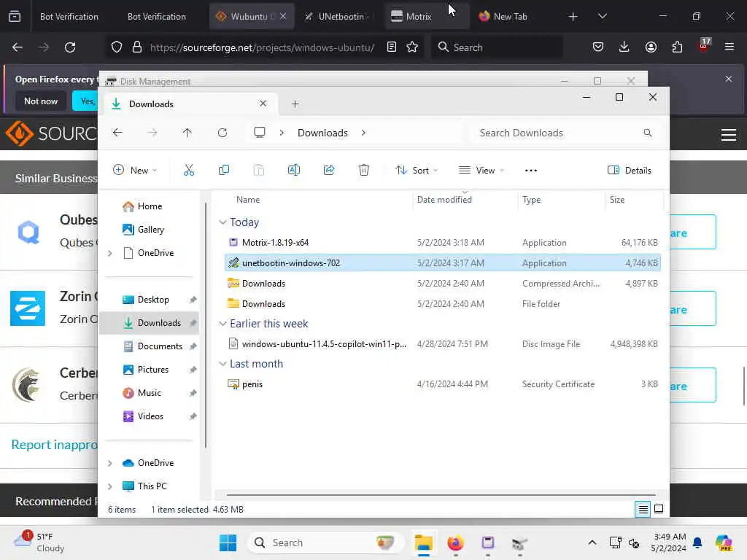Switch to the UNetbootin browser tab
The height and width of the screenshot is (560, 747).
click(x=339, y=16)
